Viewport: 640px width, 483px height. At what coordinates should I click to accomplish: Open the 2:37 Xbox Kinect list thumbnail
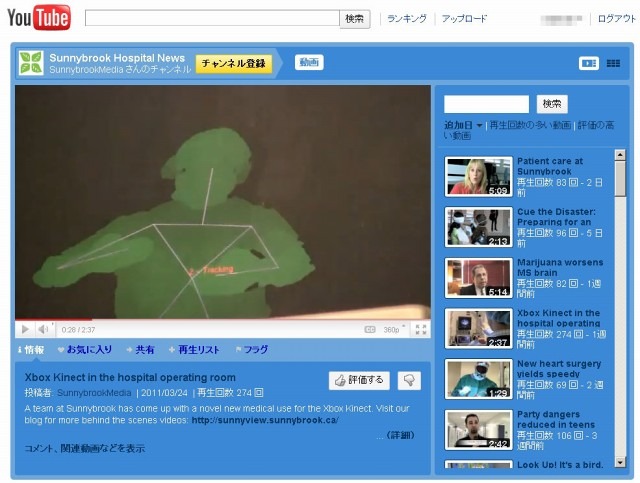tap(478, 328)
